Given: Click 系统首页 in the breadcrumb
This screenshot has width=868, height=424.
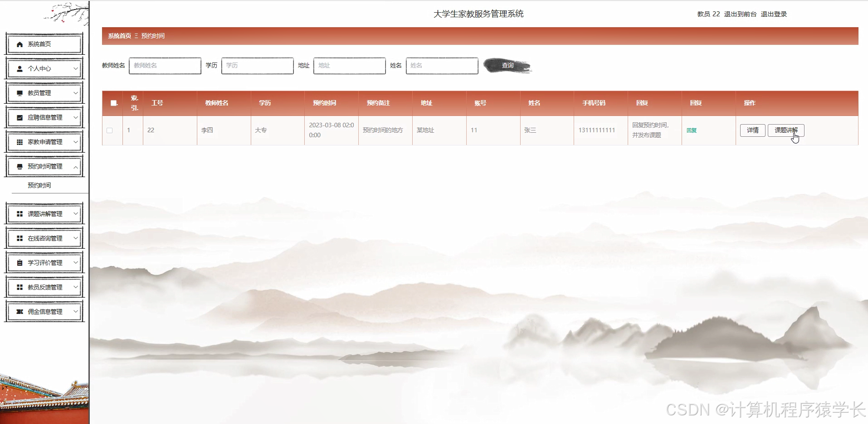Looking at the screenshot, I should click(x=119, y=36).
